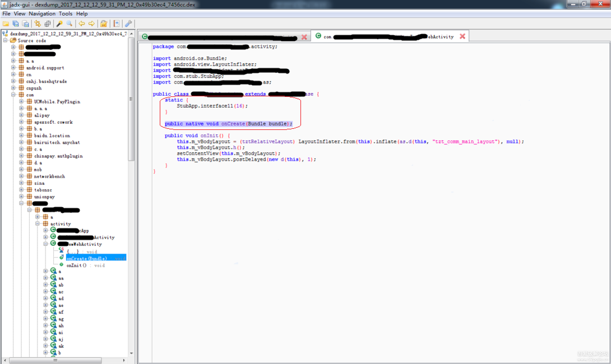Toggle flatten packages grid button
The image size is (611, 364).
tap(48, 24)
